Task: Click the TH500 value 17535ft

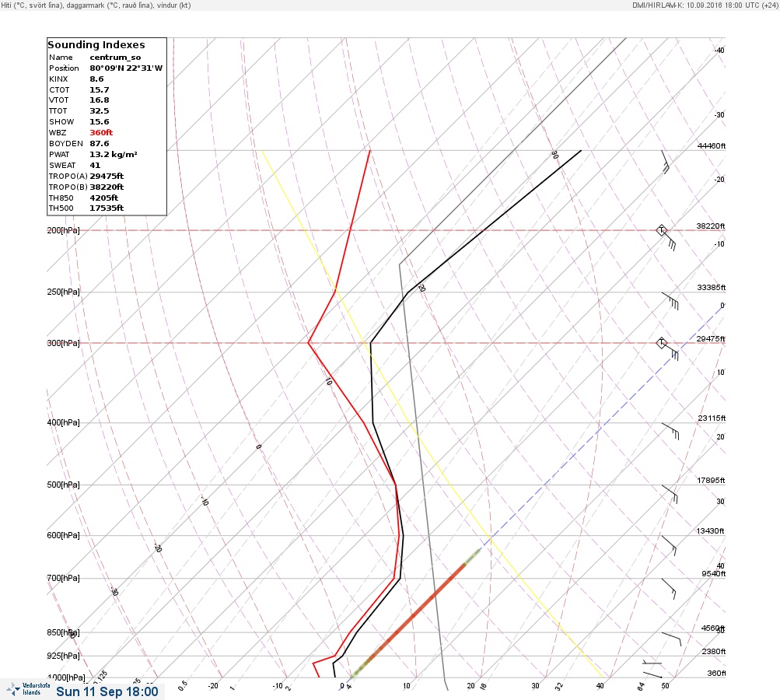Action: [107, 208]
